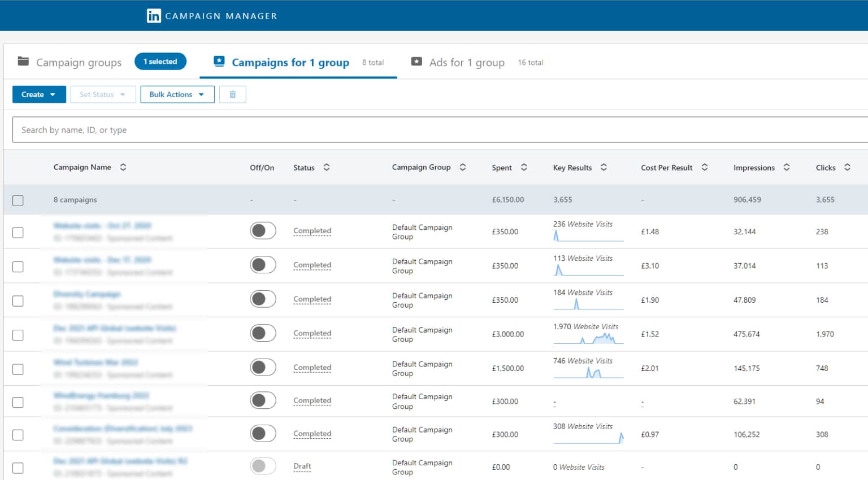The width and height of the screenshot is (868, 480).
Task: Sort by Spent column arrows
Action: [x=524, y=167]
